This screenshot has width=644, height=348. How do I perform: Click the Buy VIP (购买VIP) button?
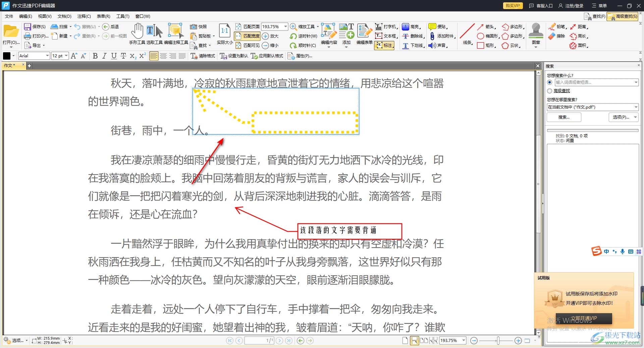513,6
